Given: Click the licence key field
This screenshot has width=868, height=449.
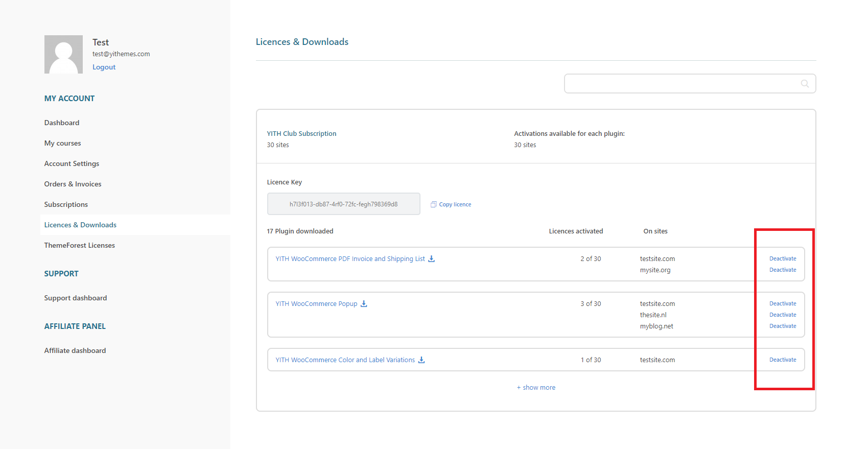Looking at the screenshot, I should (343, 204).
